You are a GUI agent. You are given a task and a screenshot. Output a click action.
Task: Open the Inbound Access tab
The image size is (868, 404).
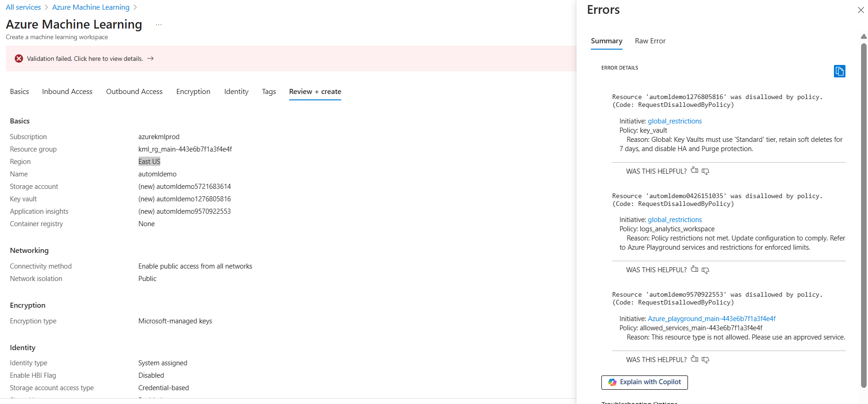(67, 92)
